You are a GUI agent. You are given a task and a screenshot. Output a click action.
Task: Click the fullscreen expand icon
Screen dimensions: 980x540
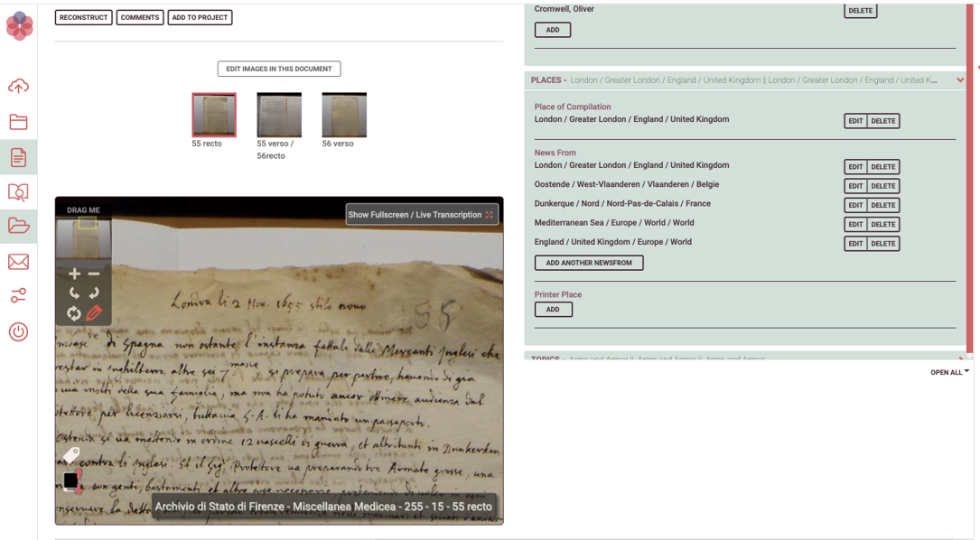[x=490, y=214]
